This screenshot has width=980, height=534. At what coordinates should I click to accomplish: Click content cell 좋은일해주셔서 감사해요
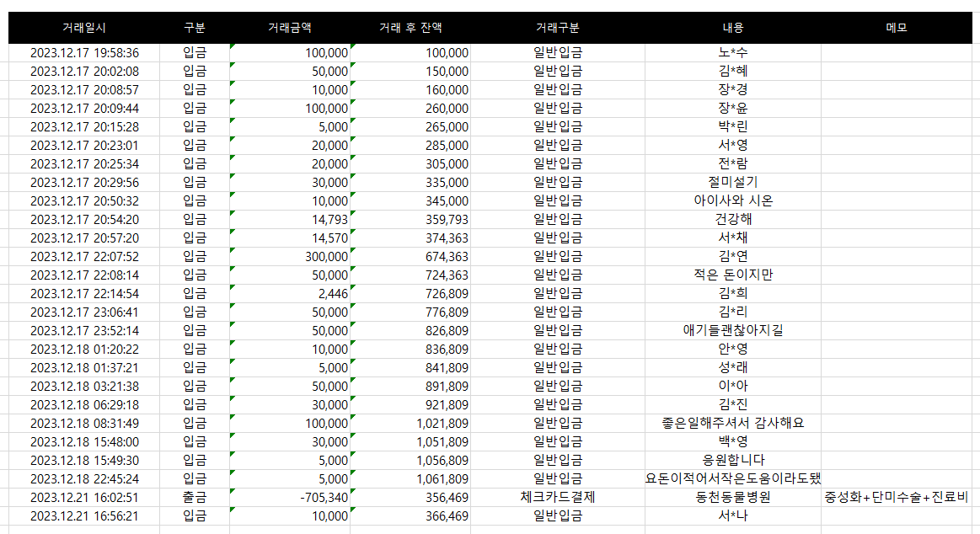click(733, 424)
